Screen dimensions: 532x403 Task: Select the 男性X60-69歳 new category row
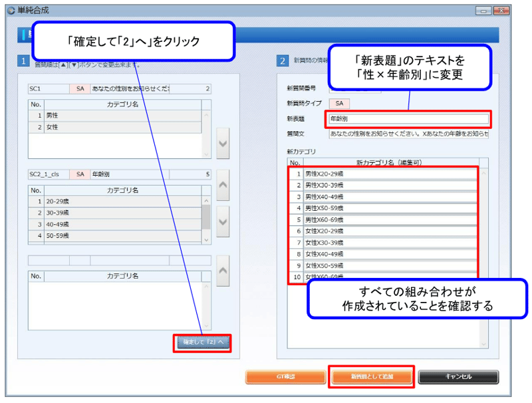pos(390,219)
